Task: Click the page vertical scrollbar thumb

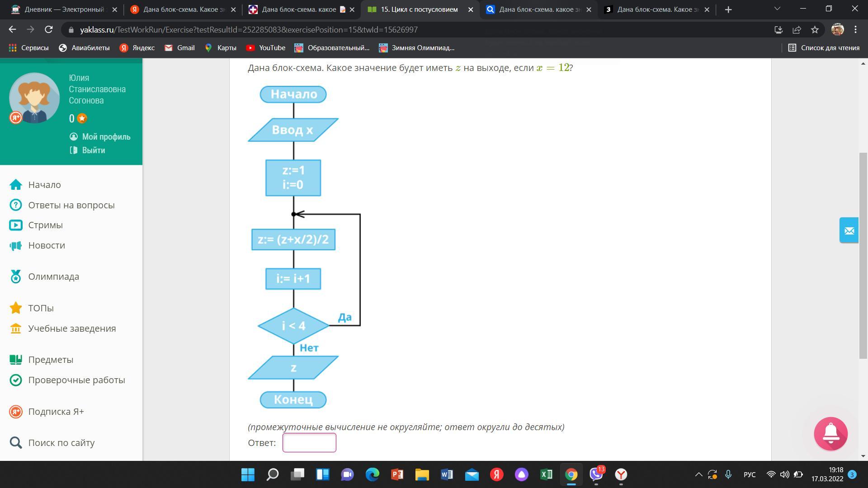Action: click(863, 255)
